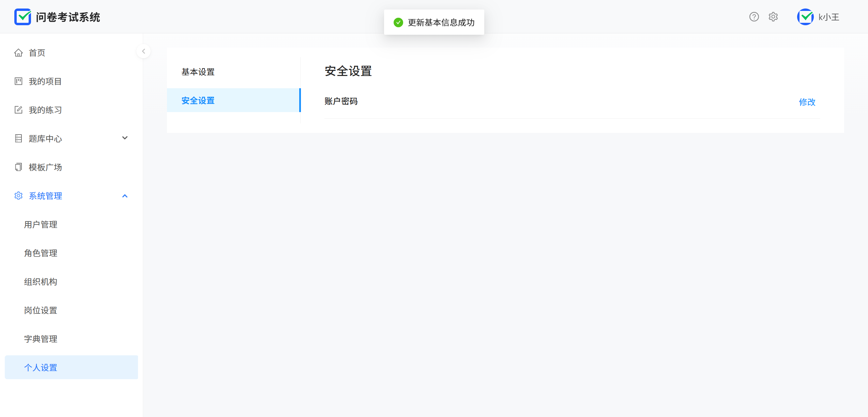The height and width of the screenshot is (417, 868).
Task: Switch to the 基本设置 tab
Action: [x=198, y=72]
